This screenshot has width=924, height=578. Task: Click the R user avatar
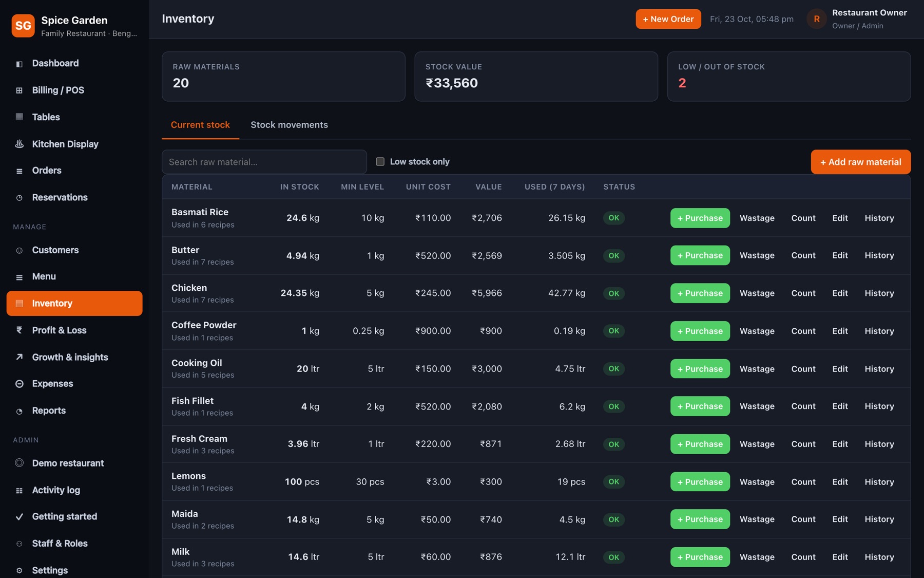tap(817, 19)
